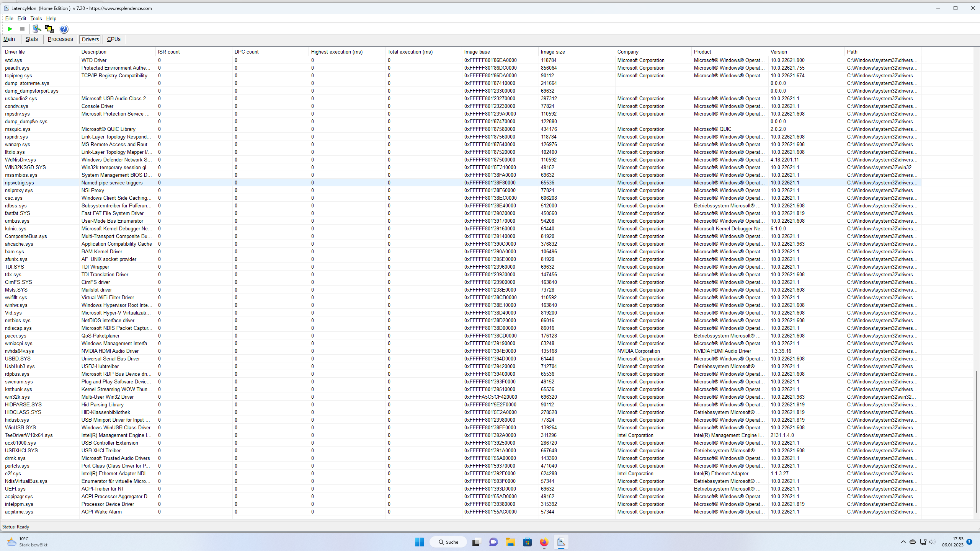Click the yellow overlapping squares toolbar icon
The height and width of the screenshot is (551, 980).
[x=49, y=29]
